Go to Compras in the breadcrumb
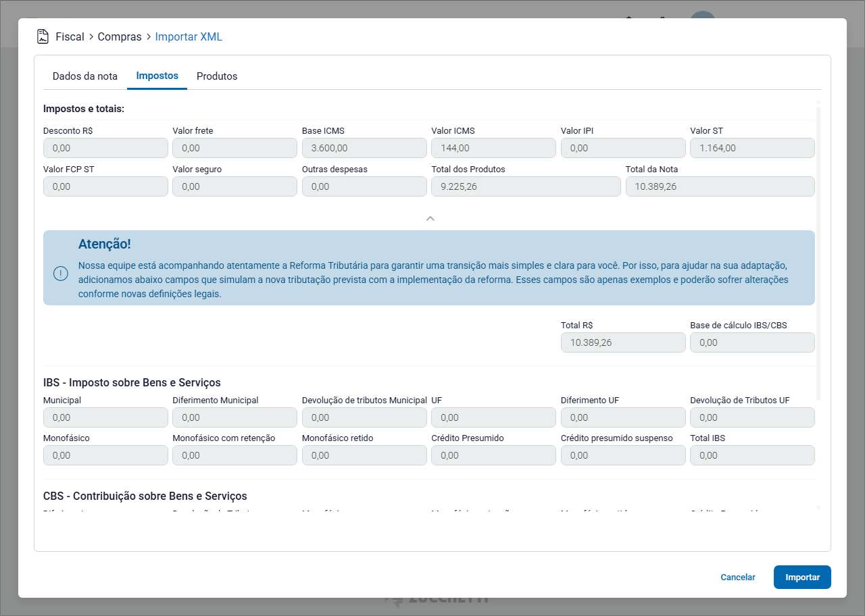 (120, 37)
